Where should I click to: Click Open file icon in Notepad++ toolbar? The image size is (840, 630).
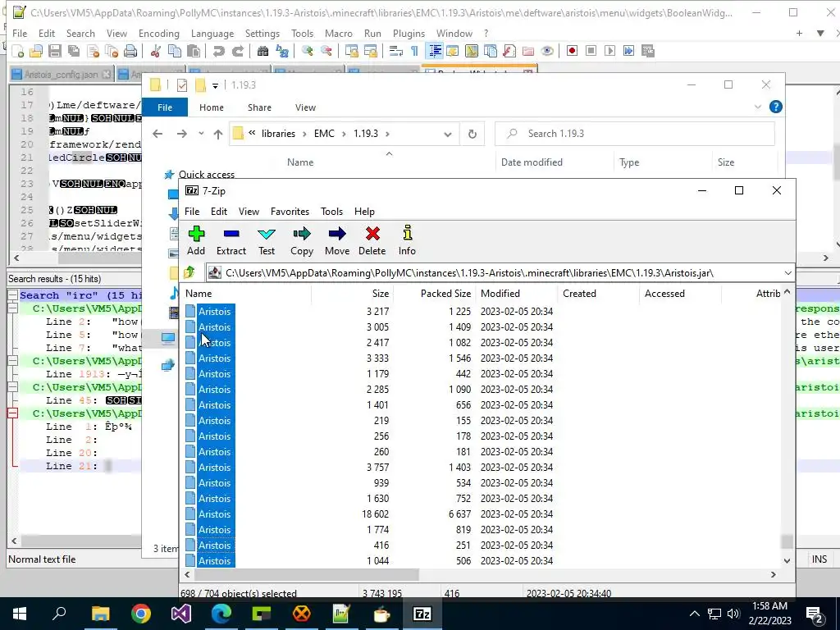tap(36, 51)
